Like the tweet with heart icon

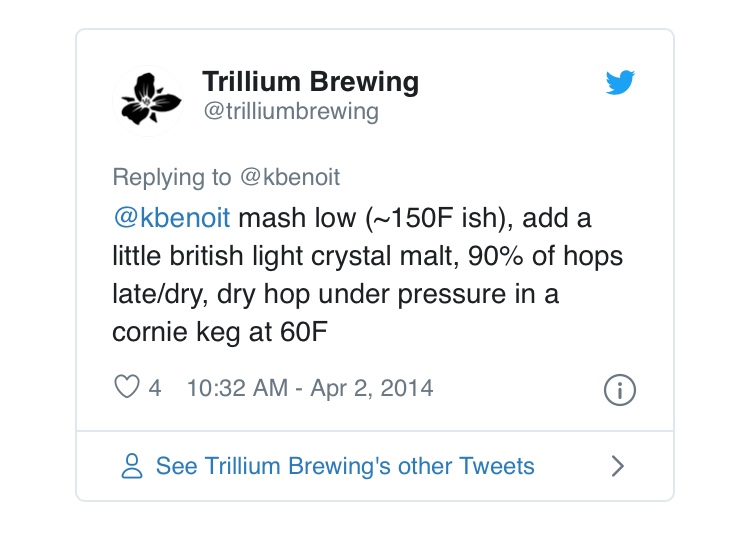pos(127,386)
